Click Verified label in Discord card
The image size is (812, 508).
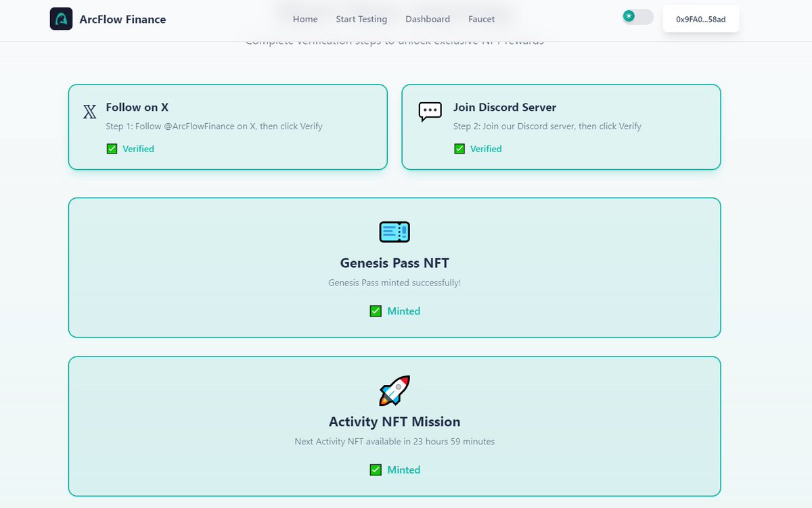[486, 149]
